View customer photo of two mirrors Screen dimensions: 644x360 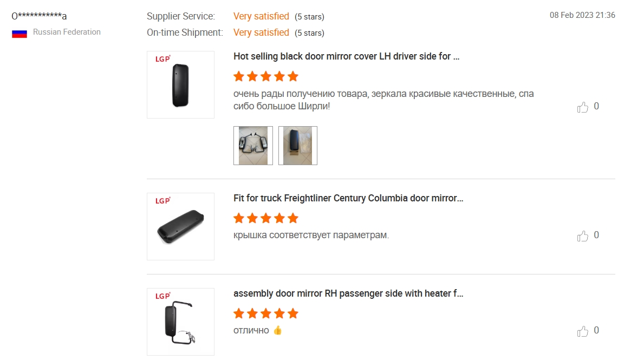(x=253, y=146)
